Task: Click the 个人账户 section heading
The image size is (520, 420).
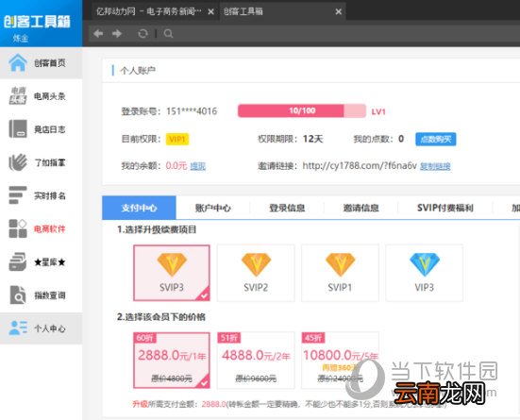Action: tap(138, 71)
